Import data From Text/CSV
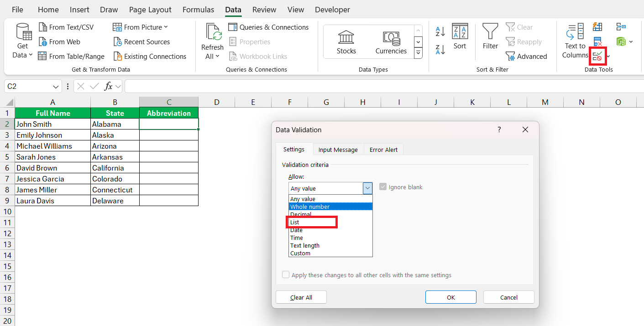Screen dimensions: 644x326 click(x=66, y=27)
